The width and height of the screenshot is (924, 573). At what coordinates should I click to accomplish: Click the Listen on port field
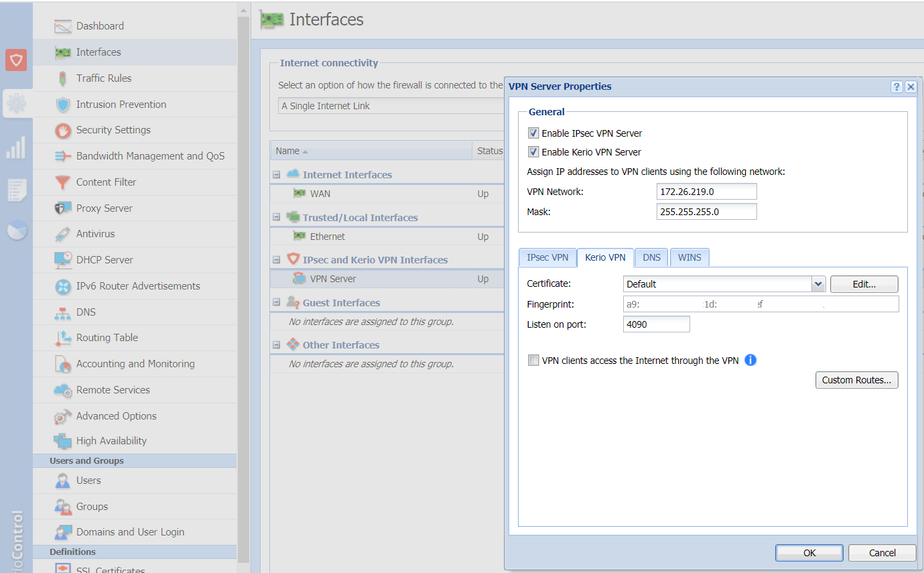click(656, 324)
